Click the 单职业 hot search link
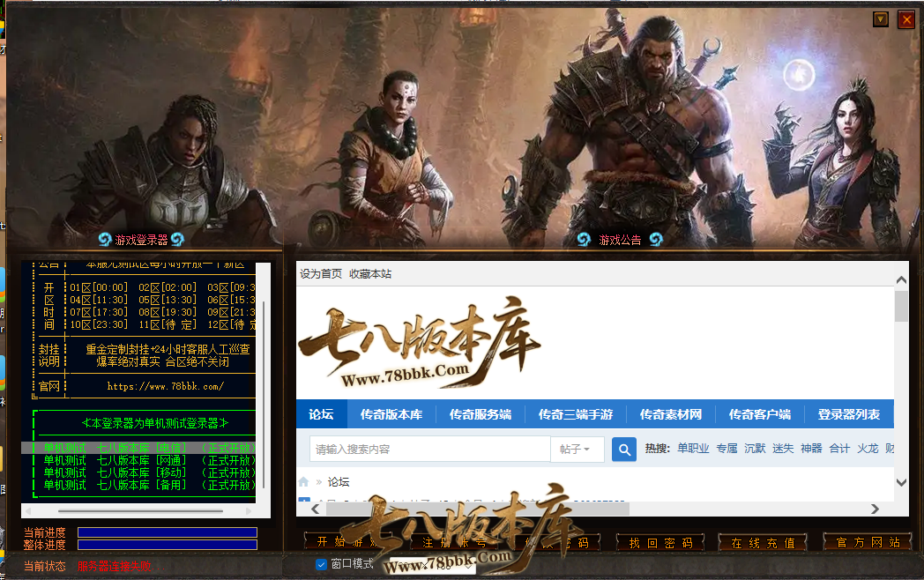The width and height of the screenshot is (924, 580). [693, 449]
